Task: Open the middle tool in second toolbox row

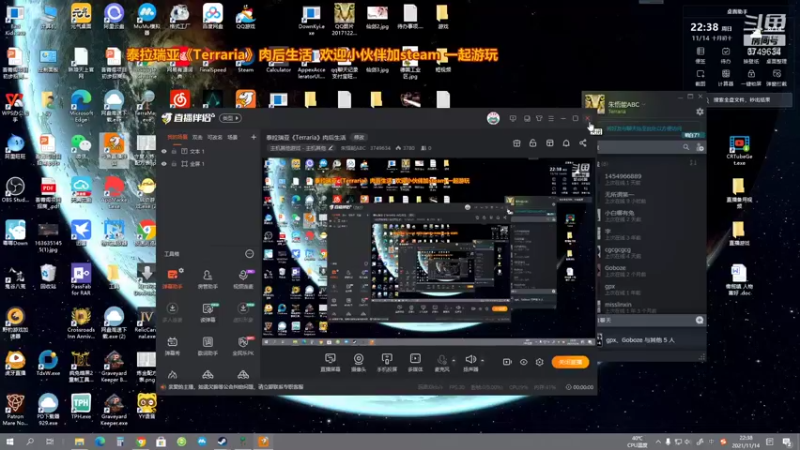Action: 208,312
